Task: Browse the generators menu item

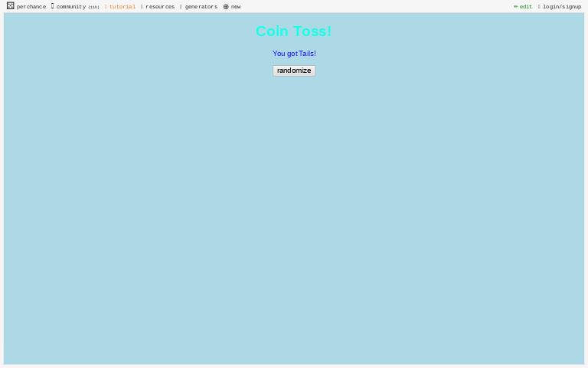Action: [201, 7]
